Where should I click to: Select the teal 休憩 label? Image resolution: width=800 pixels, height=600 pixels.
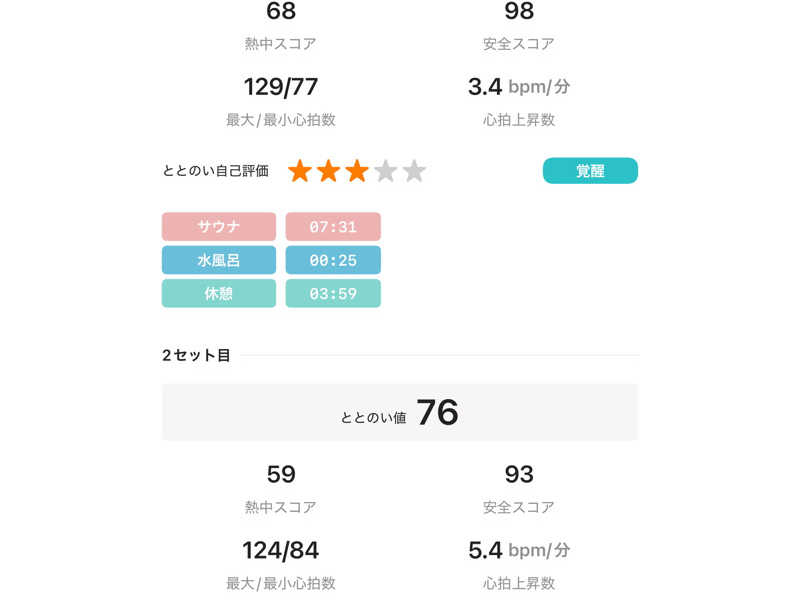pos(218,293)
